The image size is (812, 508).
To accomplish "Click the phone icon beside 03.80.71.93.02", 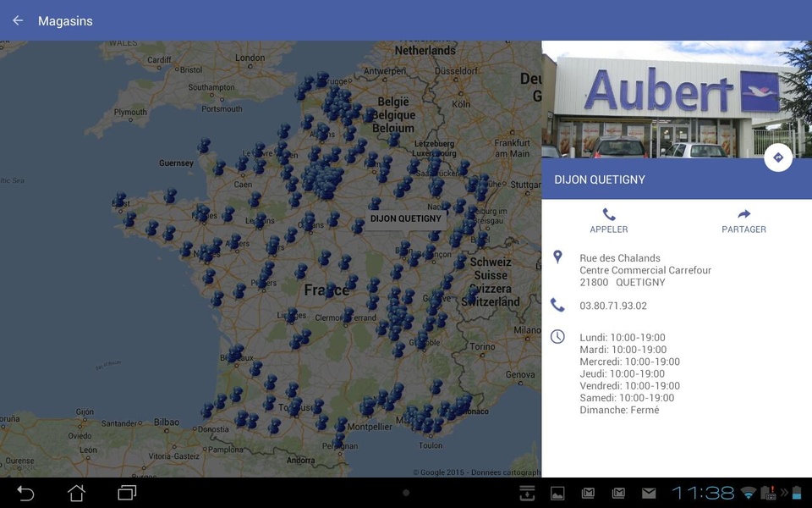I will (x=557, y=305).
